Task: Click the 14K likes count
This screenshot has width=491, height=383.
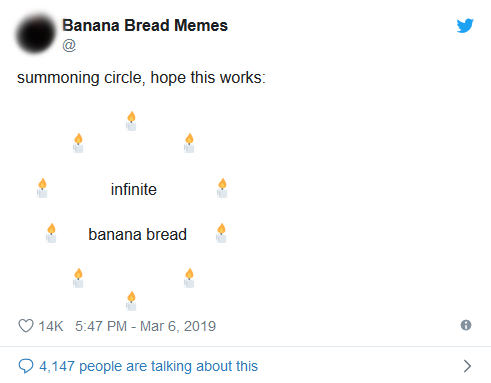Action: click(x=51, y=326)
